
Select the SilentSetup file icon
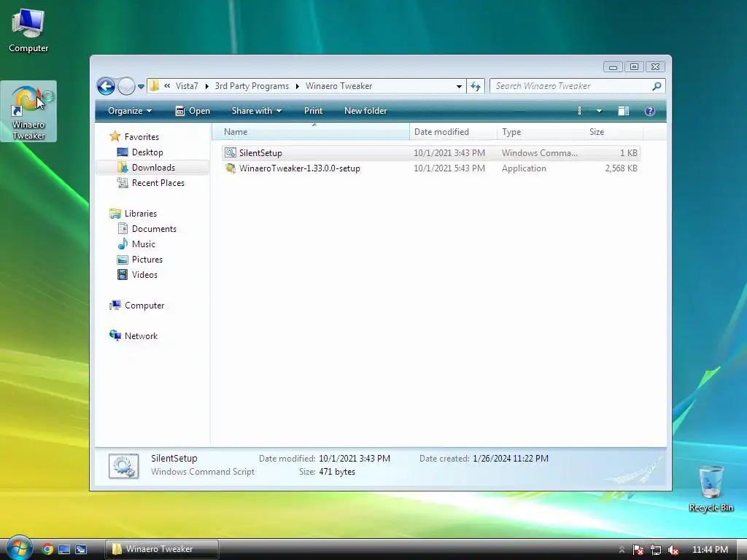230,153
